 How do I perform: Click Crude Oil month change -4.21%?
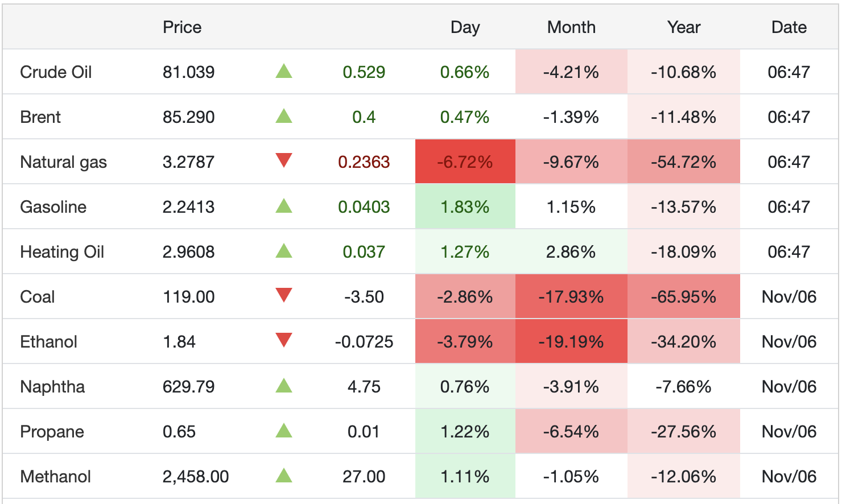point(571,72)
